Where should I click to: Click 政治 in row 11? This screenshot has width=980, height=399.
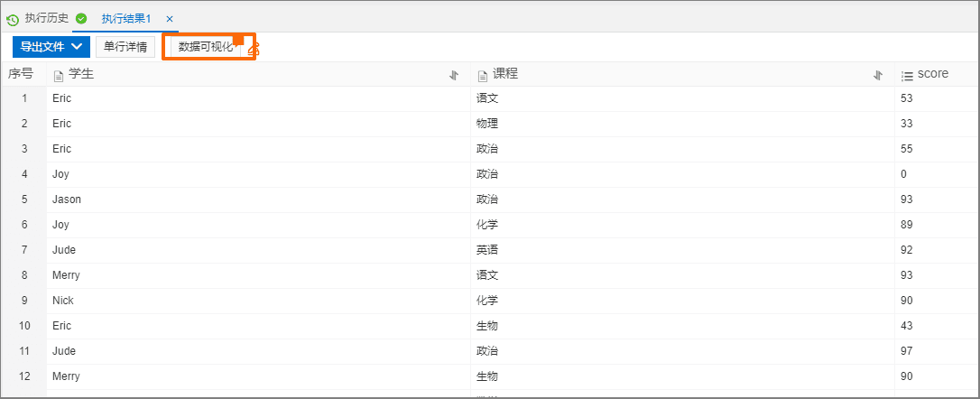[x=487, y=351]
